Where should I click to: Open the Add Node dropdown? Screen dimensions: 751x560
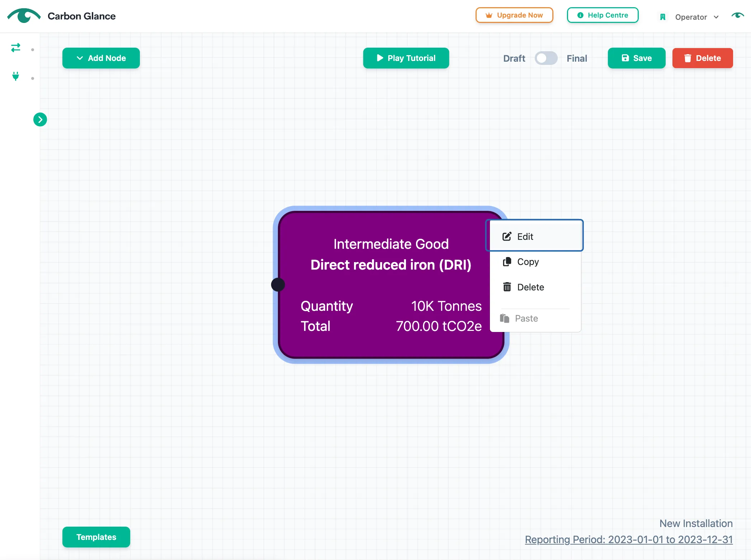point(101,58)
